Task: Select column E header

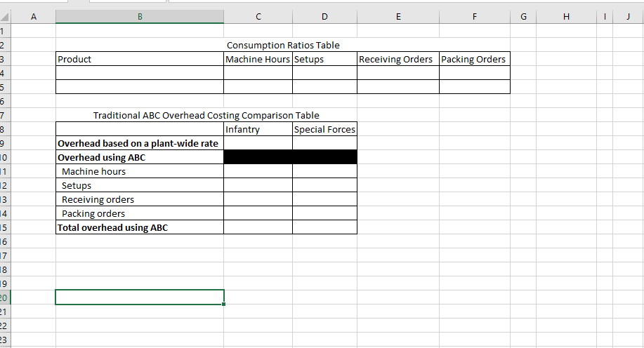Action: [398, 17]
